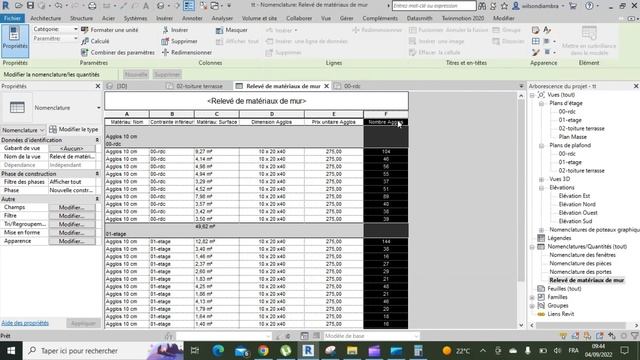The width and height of the screenshot is (640, 360).
Task: Select Nomenclature des portes in browser
Action: pyautogui.click(x=580, y=272)
